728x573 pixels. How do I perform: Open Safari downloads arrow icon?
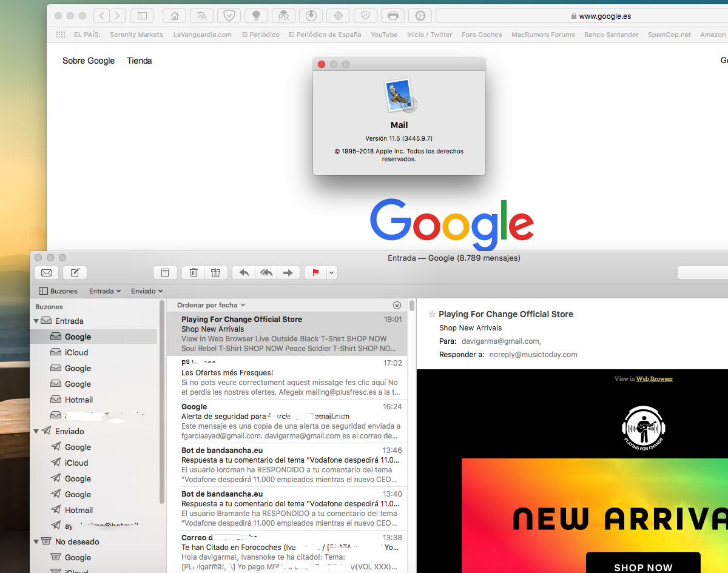pyautogui.click(x=311, y=16)
